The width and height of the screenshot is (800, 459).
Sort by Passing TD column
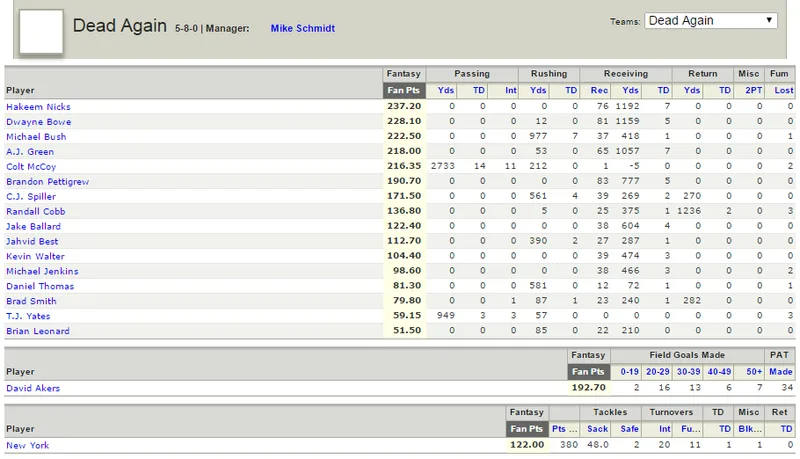pyautogui.click(x=479, y=90)
